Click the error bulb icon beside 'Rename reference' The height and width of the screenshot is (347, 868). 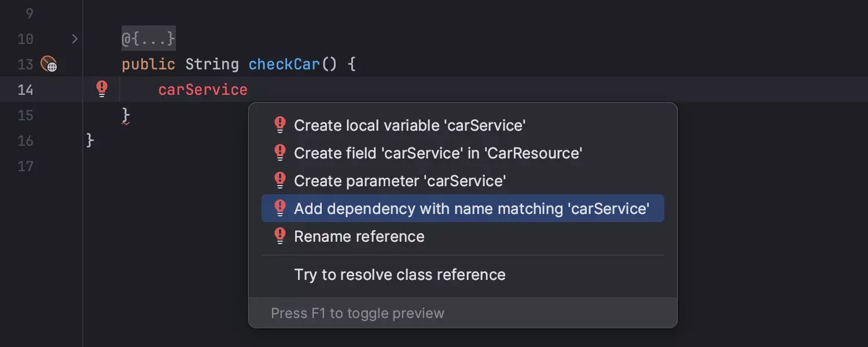(x=280, y=235)
